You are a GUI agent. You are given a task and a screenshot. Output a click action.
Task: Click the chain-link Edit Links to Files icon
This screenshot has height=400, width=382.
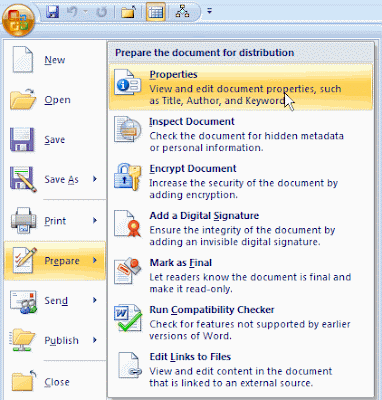pos(129,365)
